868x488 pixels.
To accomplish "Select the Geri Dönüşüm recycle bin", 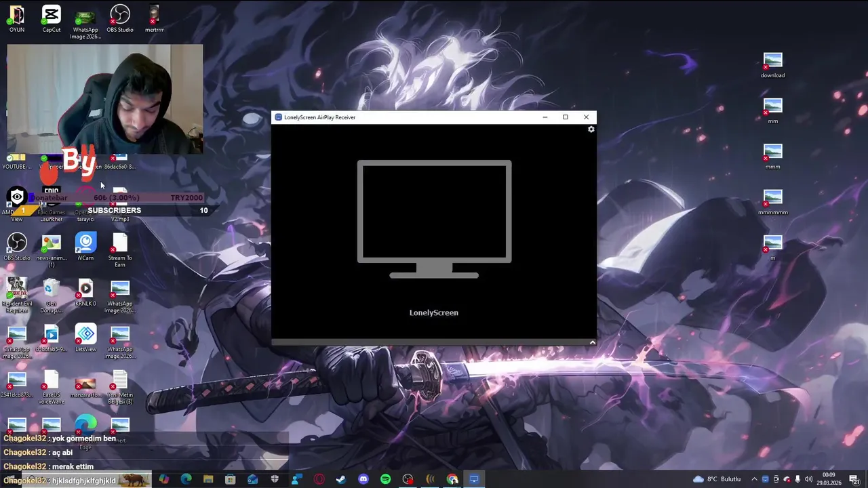I will coord(52,296).
